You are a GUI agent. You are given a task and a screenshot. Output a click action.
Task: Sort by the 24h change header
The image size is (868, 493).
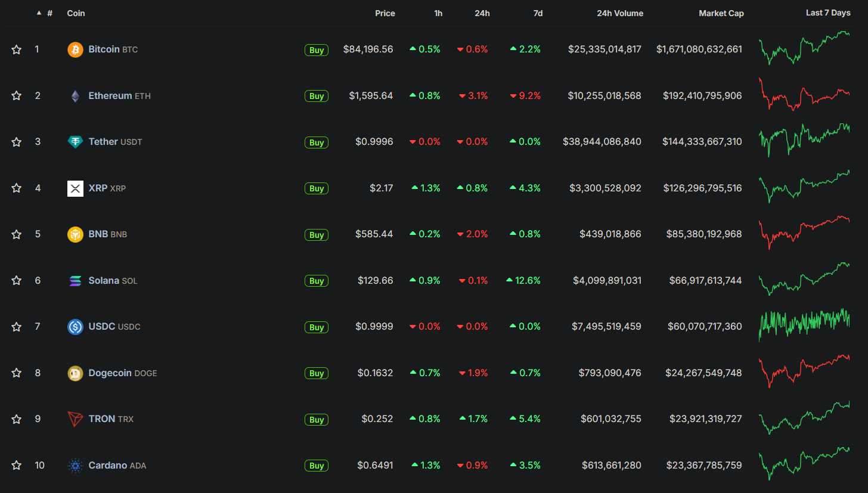click(482, 13)
